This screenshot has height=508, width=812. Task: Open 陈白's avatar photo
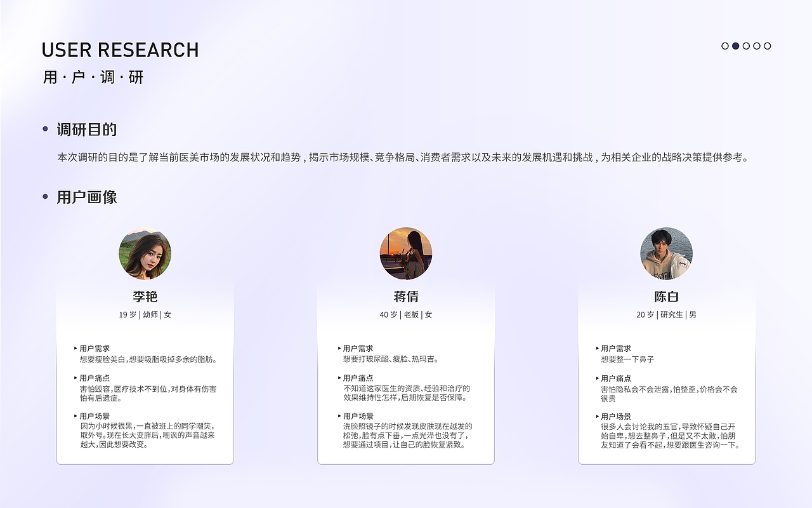click(x=667, y=254)
